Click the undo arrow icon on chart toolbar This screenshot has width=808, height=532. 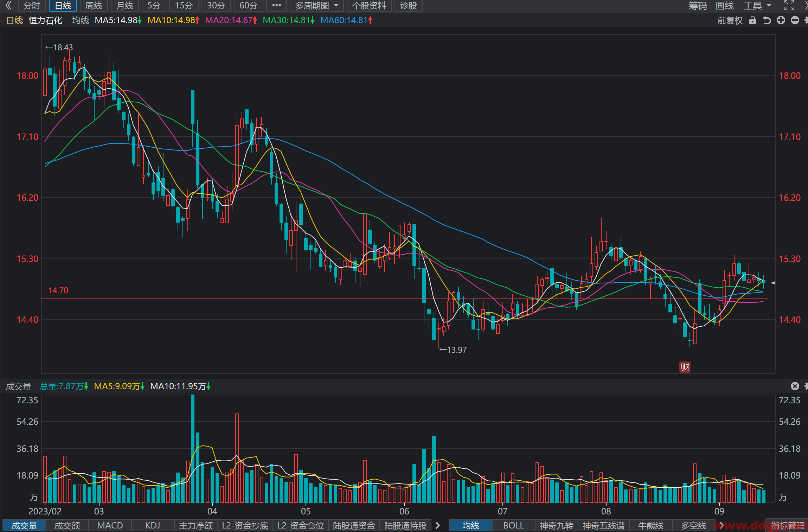pos(767,20)
